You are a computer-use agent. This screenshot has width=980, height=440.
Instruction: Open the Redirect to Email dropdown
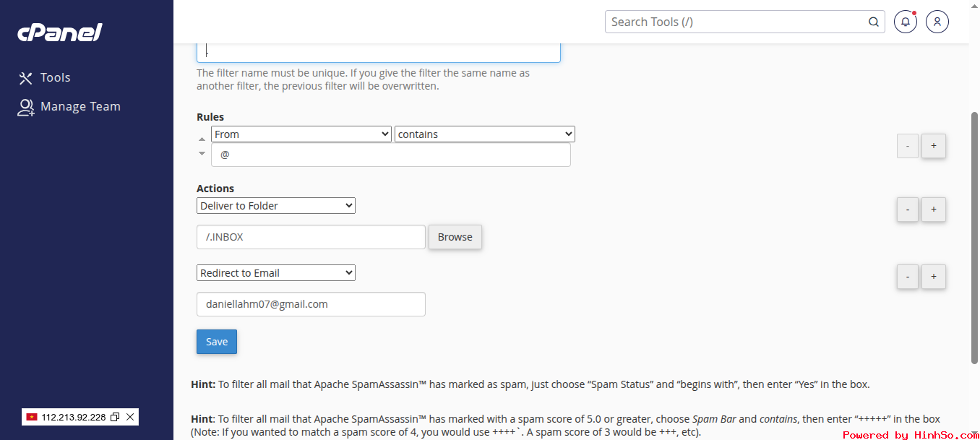276,273
